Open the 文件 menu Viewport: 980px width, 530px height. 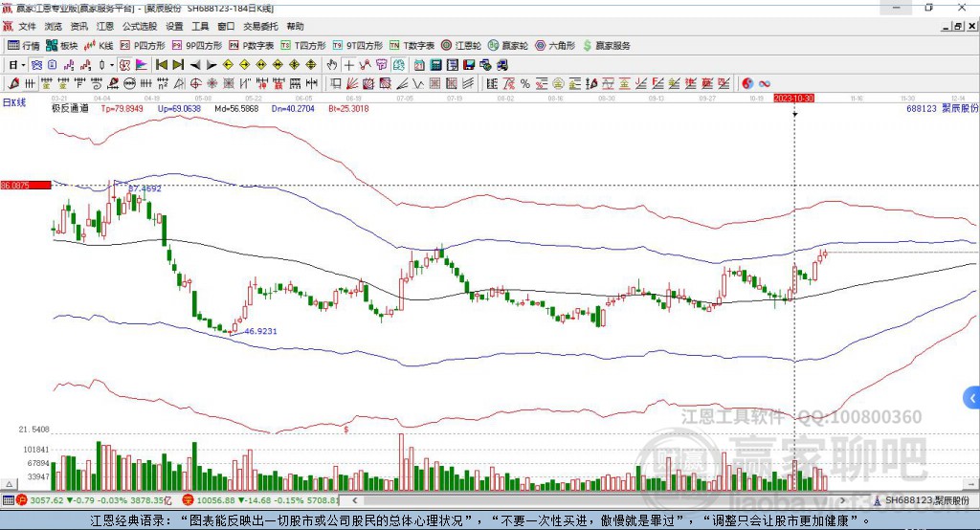coord(27,26)
